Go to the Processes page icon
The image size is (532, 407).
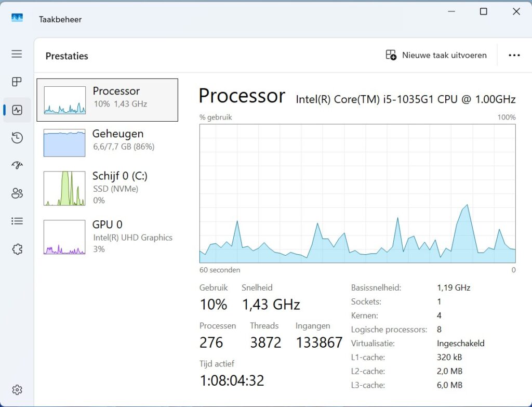pyautogui.click(x=17, y=82)
